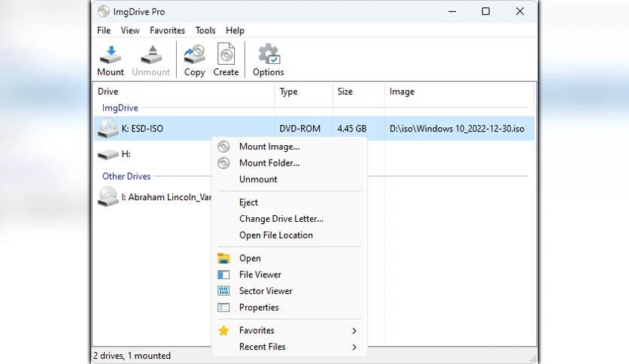This screenshot has width=629, height=364.
Task: Select the K: ESD-ISO drive icon
Action: 108,129
